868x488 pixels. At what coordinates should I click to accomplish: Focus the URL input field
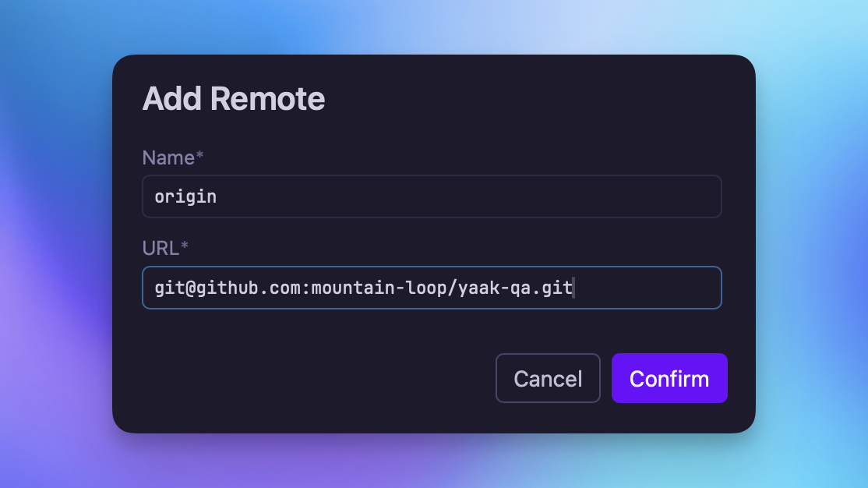(432, 288)
